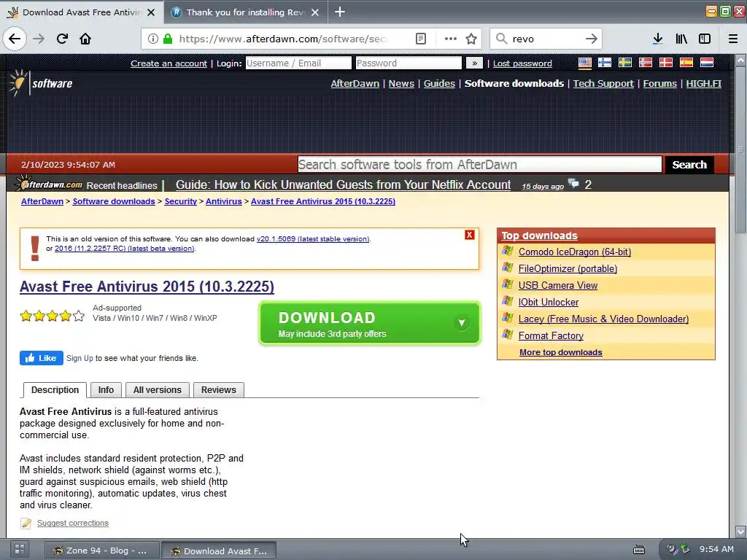Switch to Zone 94 - Blog taskbar window

(x=101, y=551)
